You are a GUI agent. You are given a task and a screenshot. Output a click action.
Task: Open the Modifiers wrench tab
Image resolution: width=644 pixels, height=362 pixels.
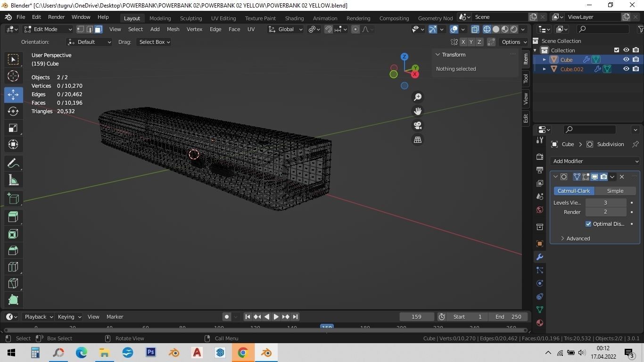pyautogui.click(x=540, y=257)
